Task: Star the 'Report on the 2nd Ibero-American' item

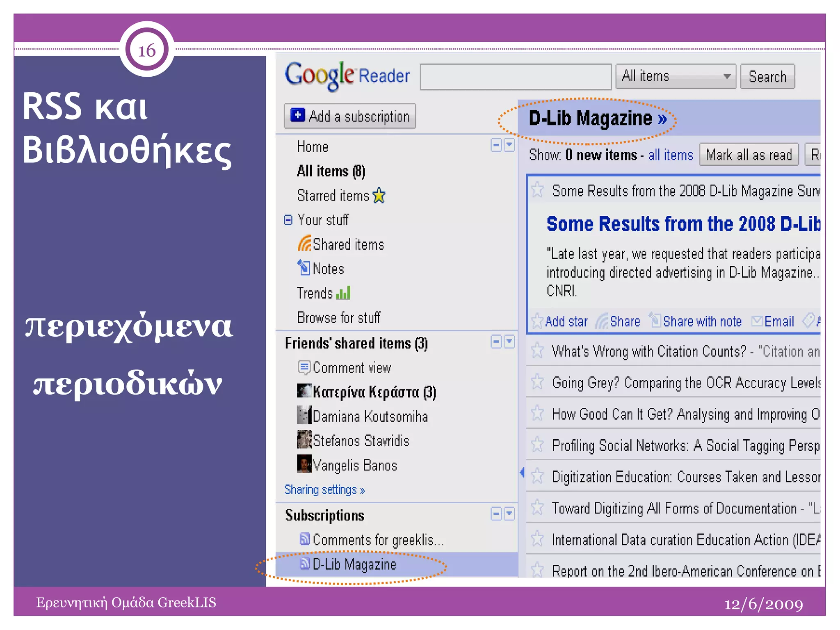Action: (x=537, y=570)
